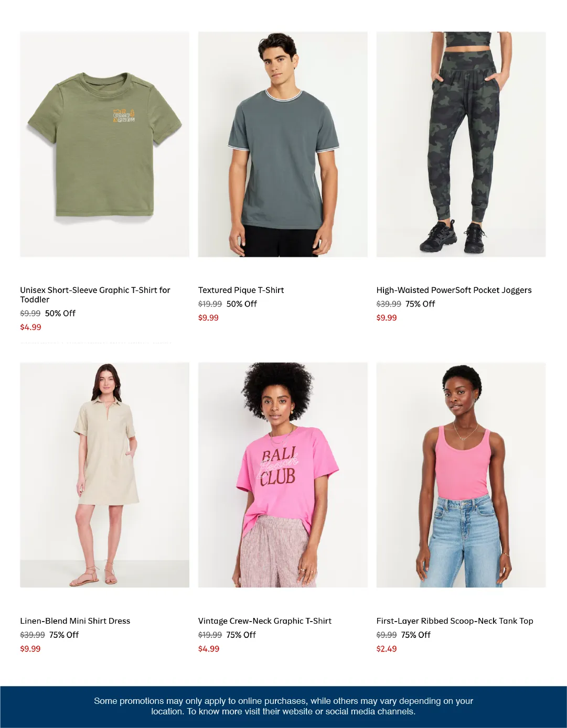Click the 75% Off label under joggers
The height and width of the screenshot is (728, 567).
[420, 304]
